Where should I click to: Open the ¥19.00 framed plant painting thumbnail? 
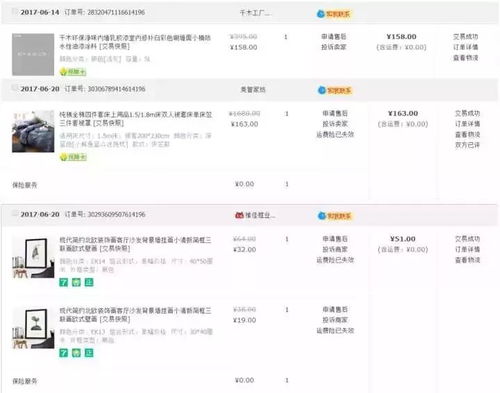(x=33, y=328)
